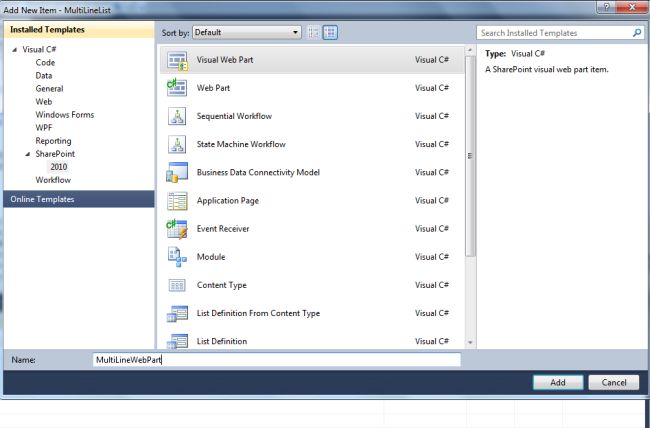Select the Module template icon

point(177,257)
